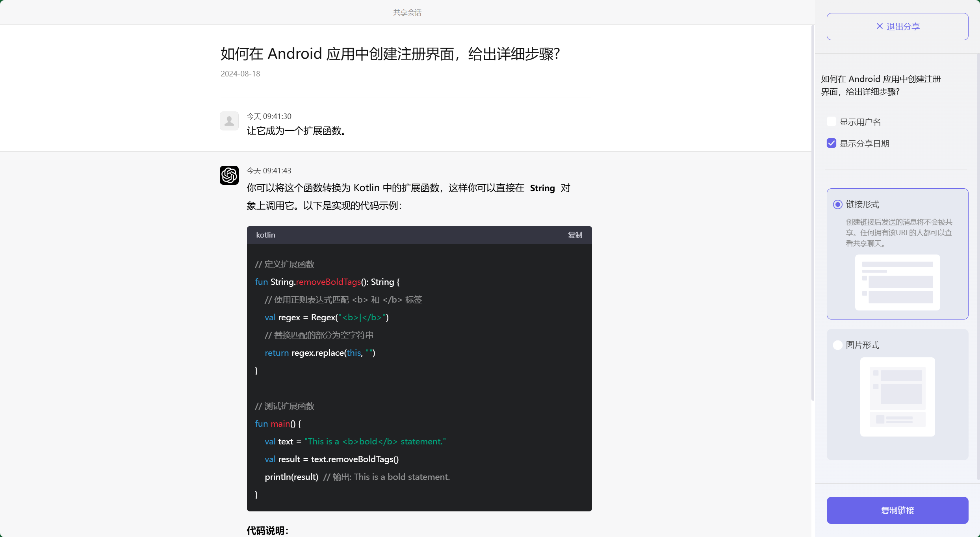
Task: Click the kotlin language label on code block
Action: [x=265, y=235]
